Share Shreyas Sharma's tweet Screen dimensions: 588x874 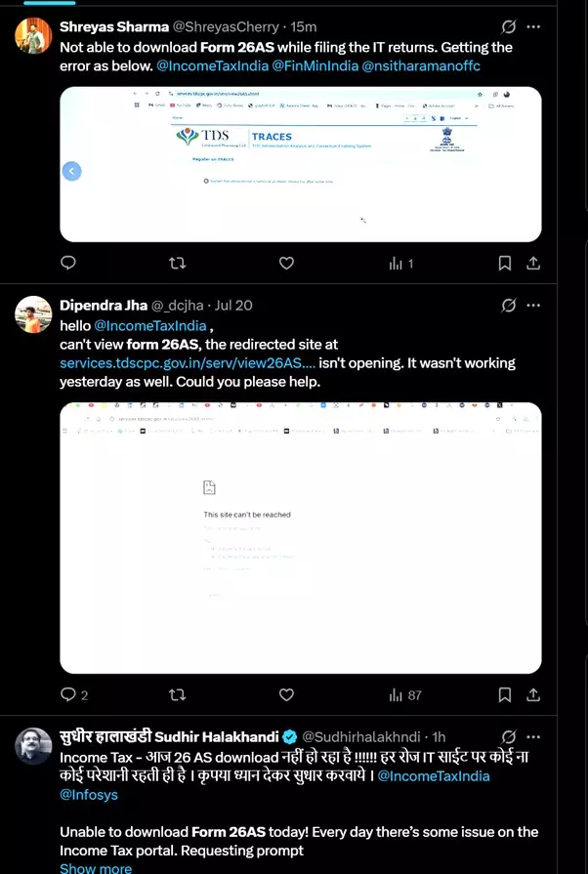pyautogui.click(x=533, y=263)
